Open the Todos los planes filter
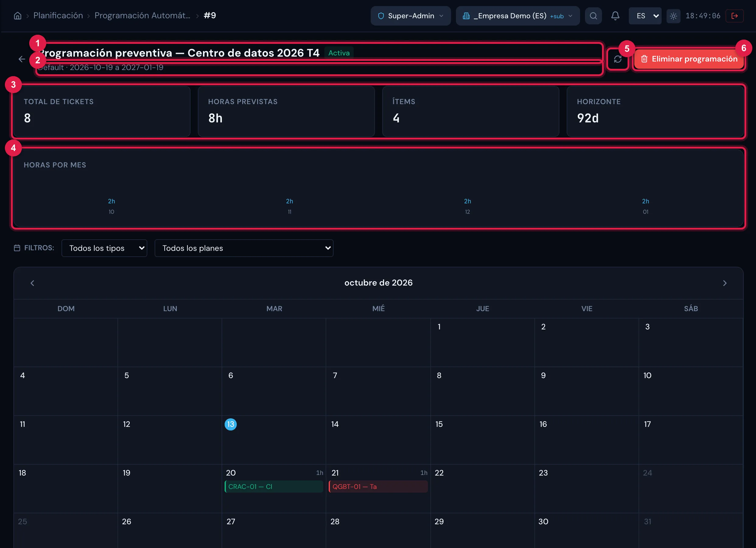This screenshot has width=756, height=548. coord(244,248)
